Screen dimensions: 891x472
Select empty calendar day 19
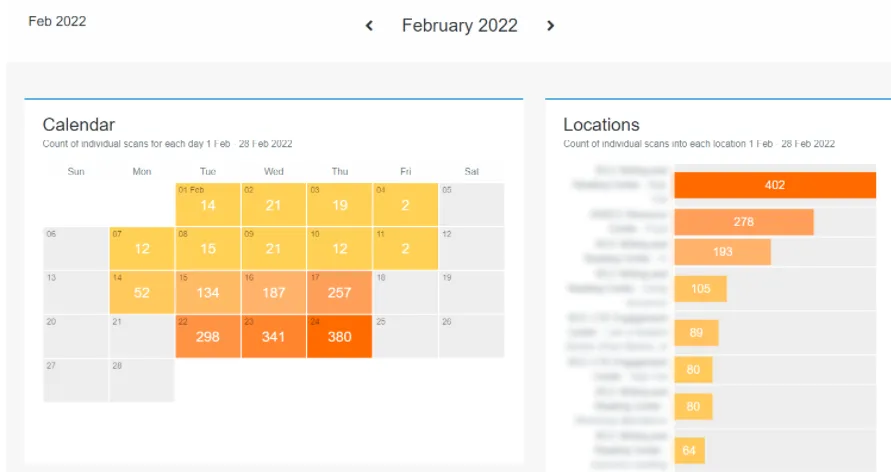click(472, 293)
